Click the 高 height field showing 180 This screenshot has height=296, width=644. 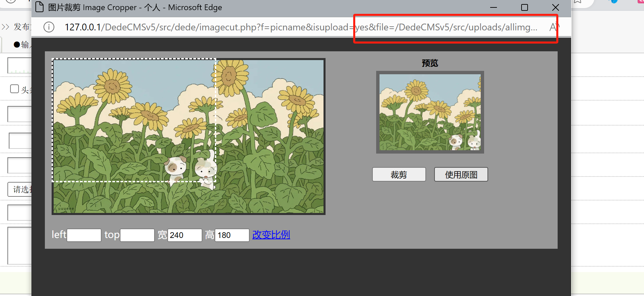(x=232, y=235)
